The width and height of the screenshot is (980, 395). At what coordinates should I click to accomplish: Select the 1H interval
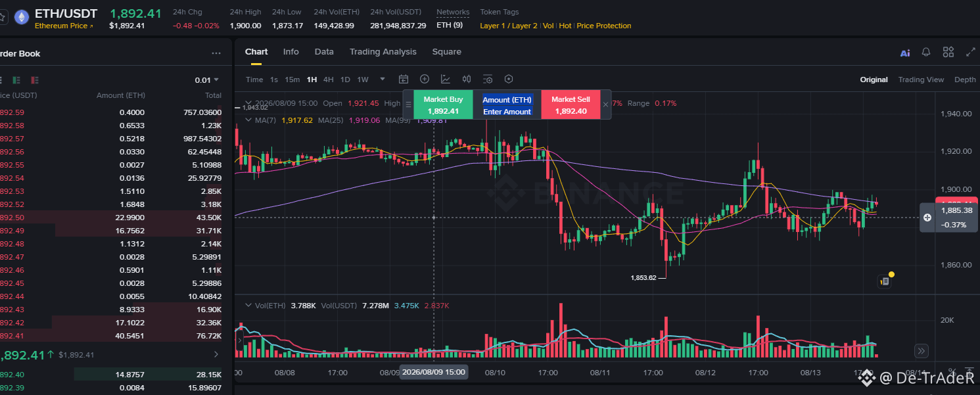[312, 80]
